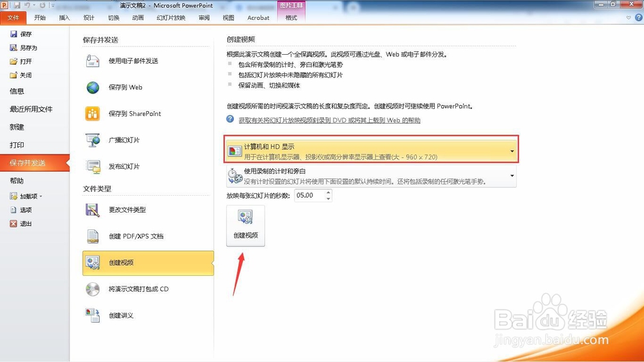The height and width of the screenshot is (362, 644).
Task: Select Save & Send (保存并发送) menu item
Action: (x=35, y=163)
